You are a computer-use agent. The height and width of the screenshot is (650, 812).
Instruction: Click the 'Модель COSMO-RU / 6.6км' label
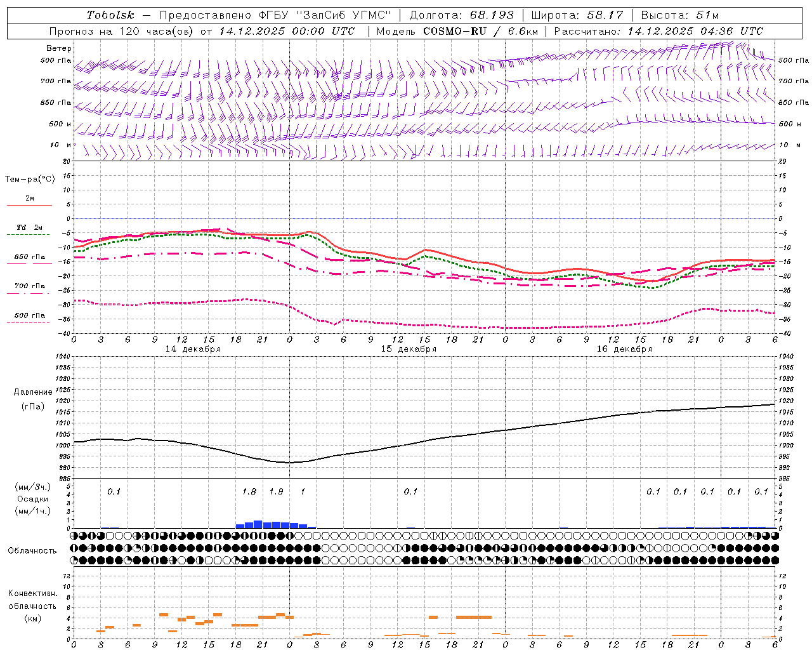[457, 31]
